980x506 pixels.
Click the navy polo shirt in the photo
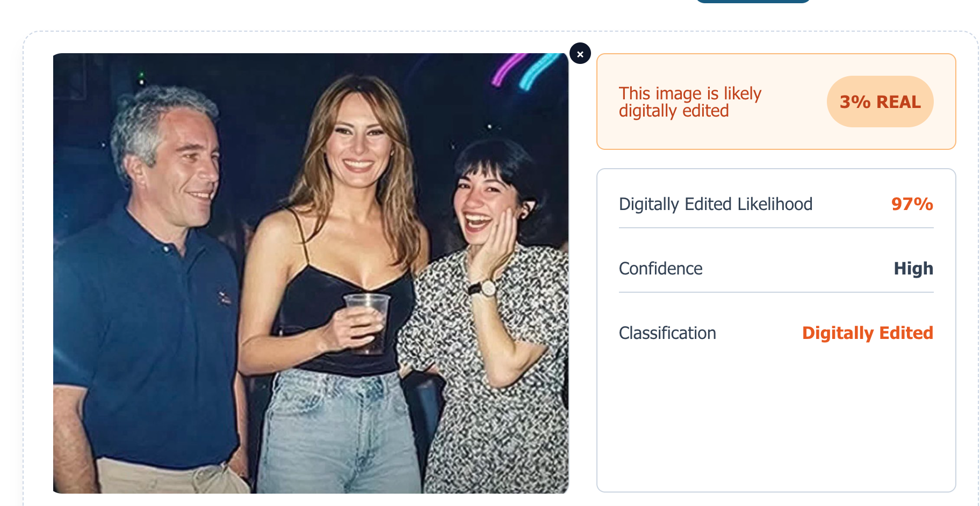click(x=140, y=333)
